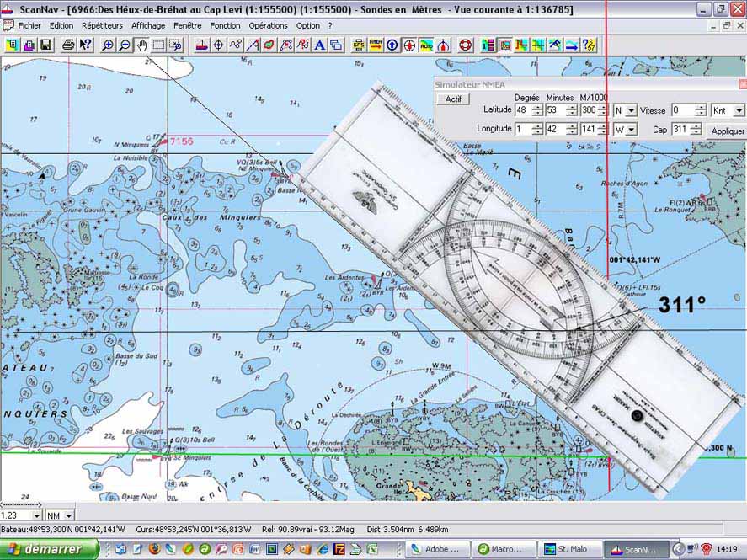Click the FileZilla quick launch icon
The height and width of the screenshot is (560, 747).
[x=339, y=549]
